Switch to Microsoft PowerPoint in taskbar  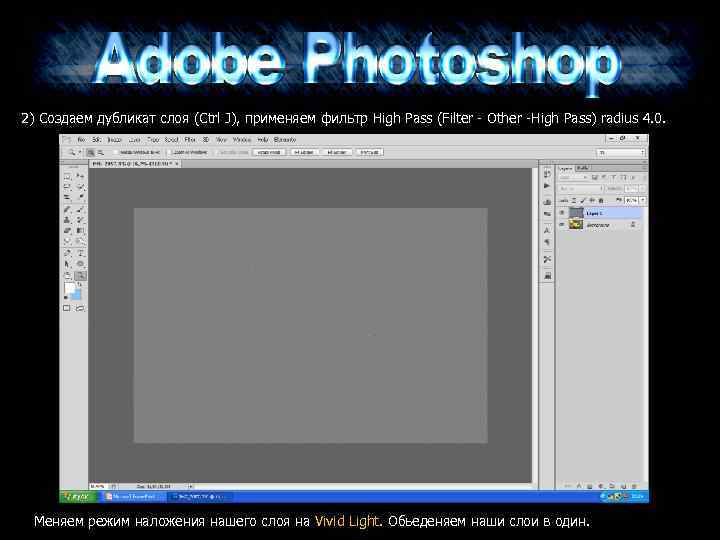pos(133,497)
